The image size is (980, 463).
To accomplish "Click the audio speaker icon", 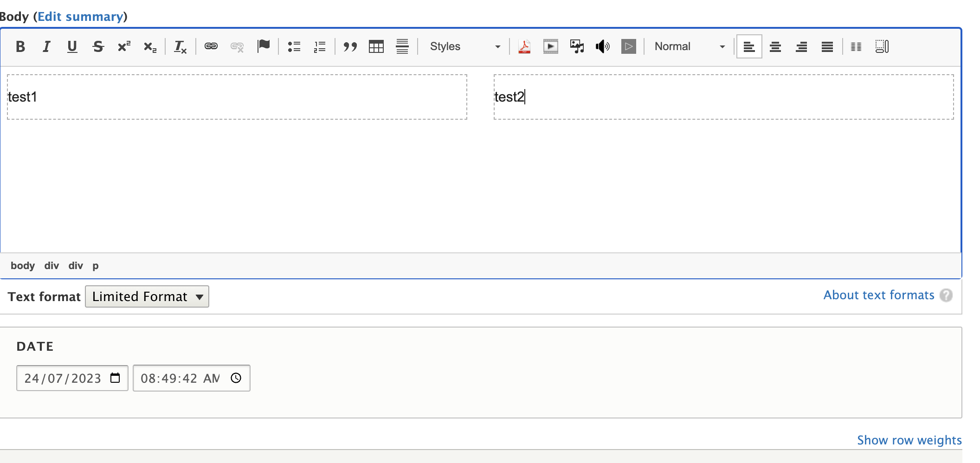I will [602, 46].
